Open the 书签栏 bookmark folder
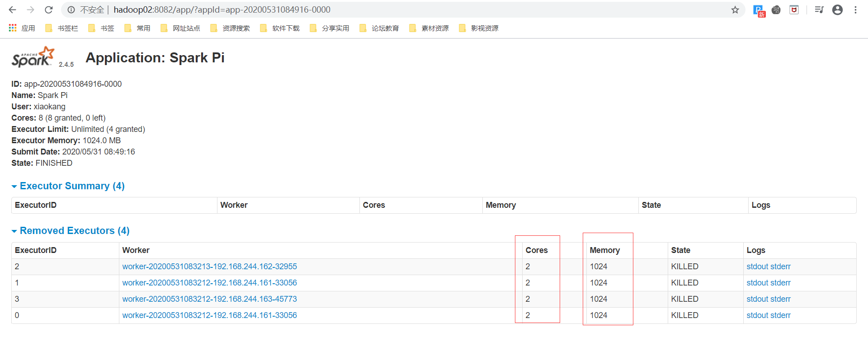868x351 pixels. coord(61,28)
